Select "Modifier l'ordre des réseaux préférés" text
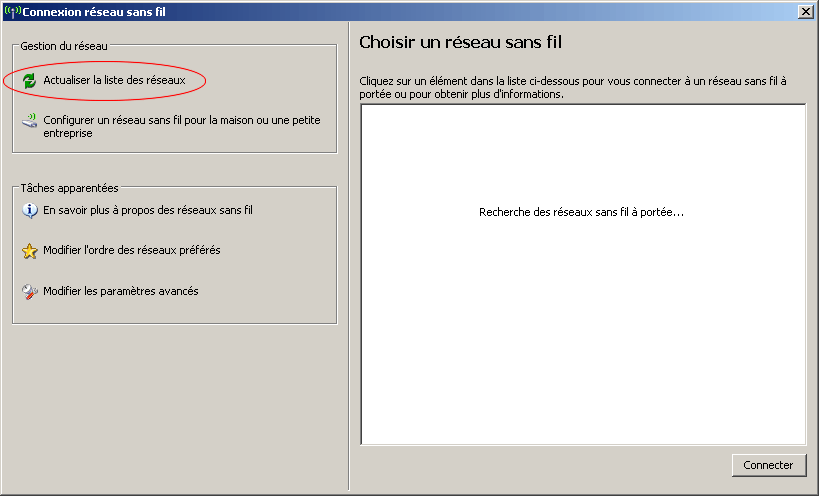This screenshot has width=819, height=496. coord(132,250)
